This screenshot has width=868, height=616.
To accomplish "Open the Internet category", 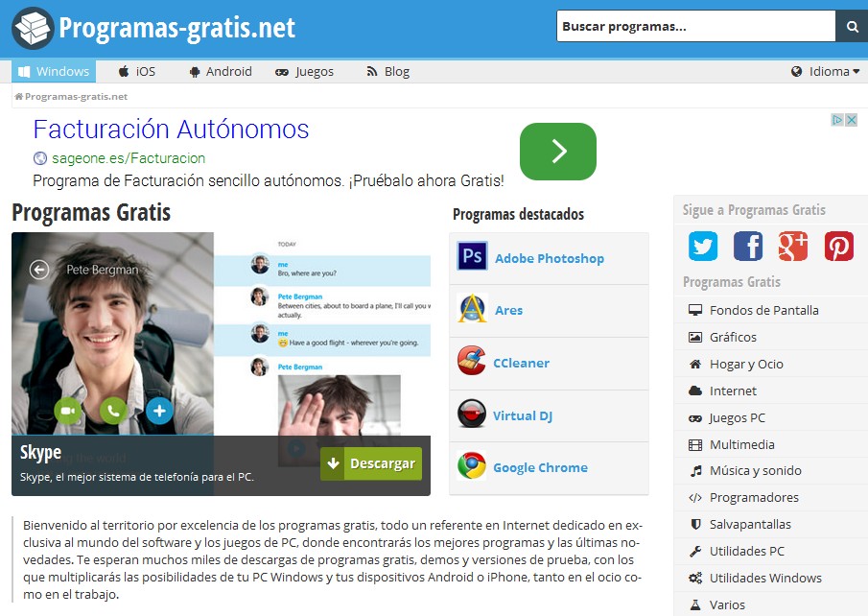I will coord(733,391).
